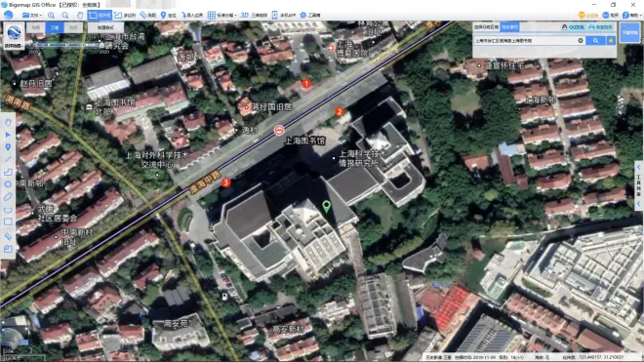644x362 pixels.
Task: Click the zoom out magnifier icon
Action: (65, 16)
